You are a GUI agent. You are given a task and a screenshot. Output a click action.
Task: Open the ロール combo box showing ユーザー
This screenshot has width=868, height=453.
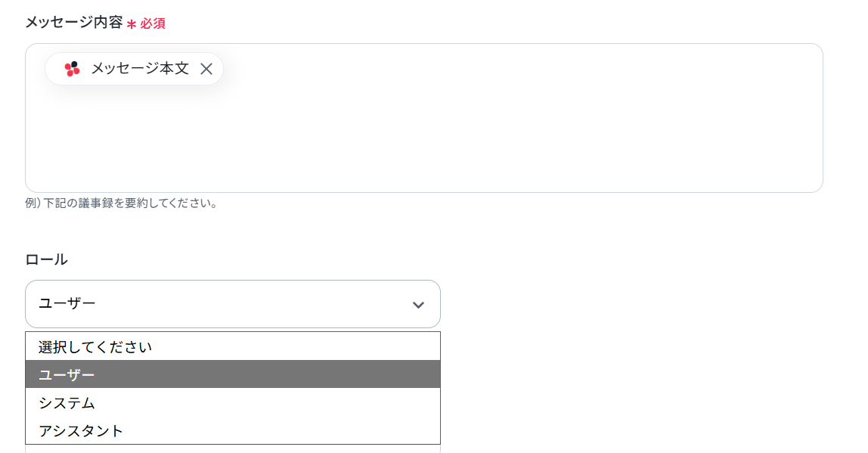coord(233,304)
